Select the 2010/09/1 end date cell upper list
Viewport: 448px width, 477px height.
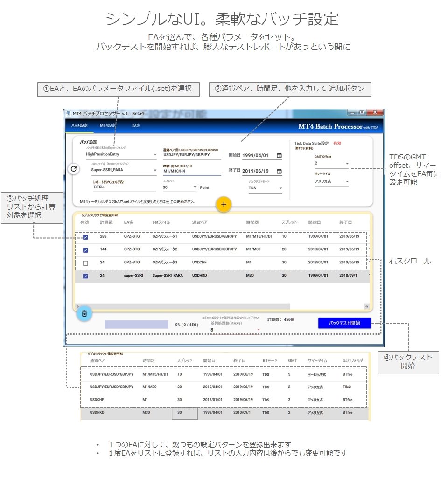[x=348, y=275]
